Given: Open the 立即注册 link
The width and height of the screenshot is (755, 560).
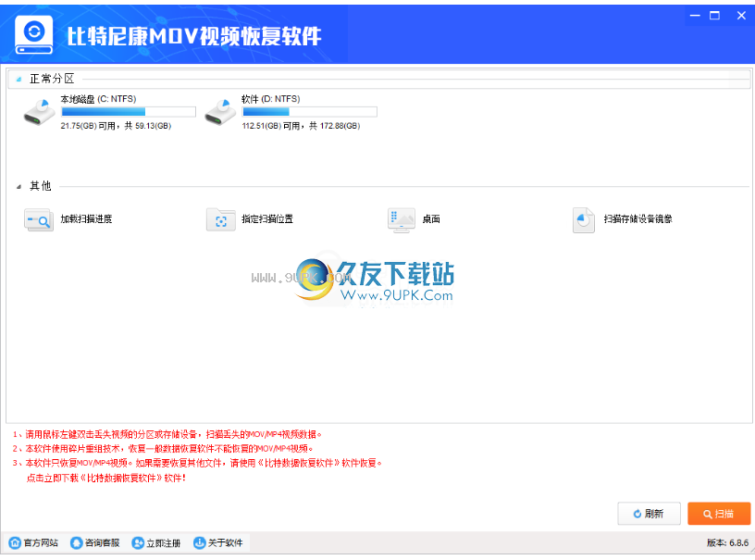Looking at the screenshot, I should [164, 543].
